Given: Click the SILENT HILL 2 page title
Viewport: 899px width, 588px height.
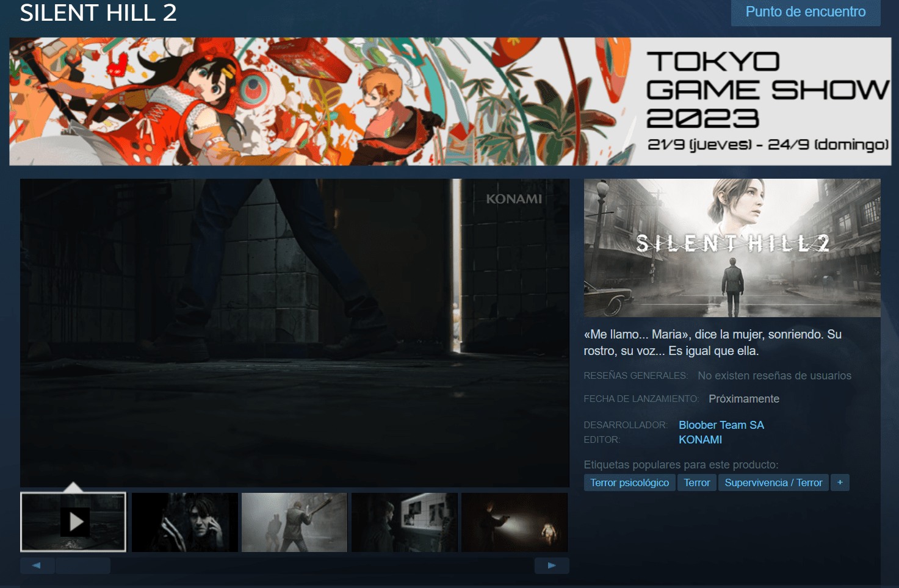Looking at the screenshot, I should coord(98,13).
